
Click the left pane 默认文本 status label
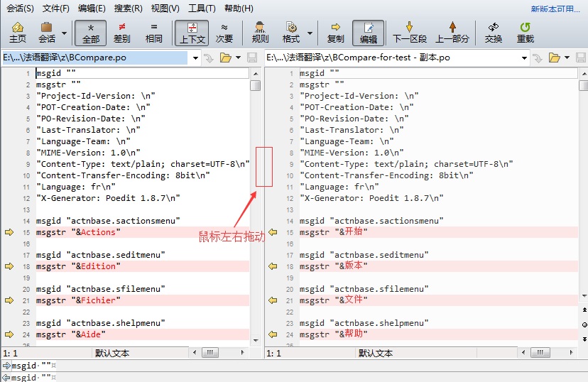click(x=111, y=353)
